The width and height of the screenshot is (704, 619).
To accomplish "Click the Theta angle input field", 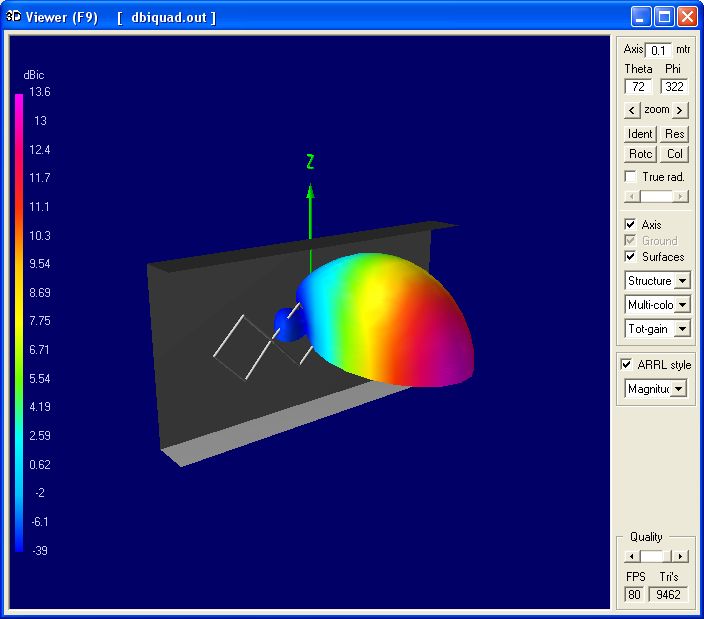I will tap(638, 87).
